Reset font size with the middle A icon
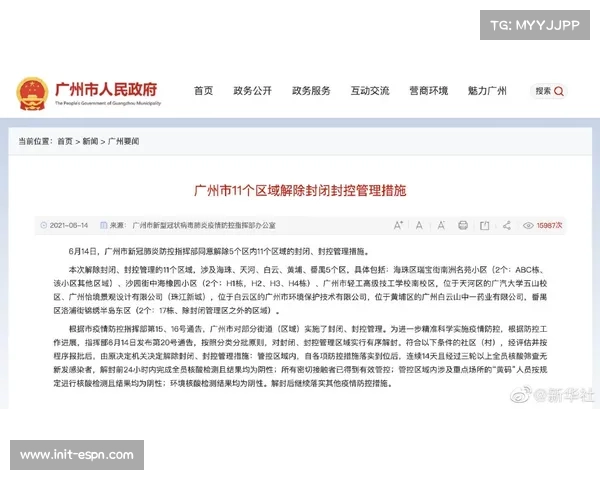This screenshot has height=480, width=600. (419, 225)
